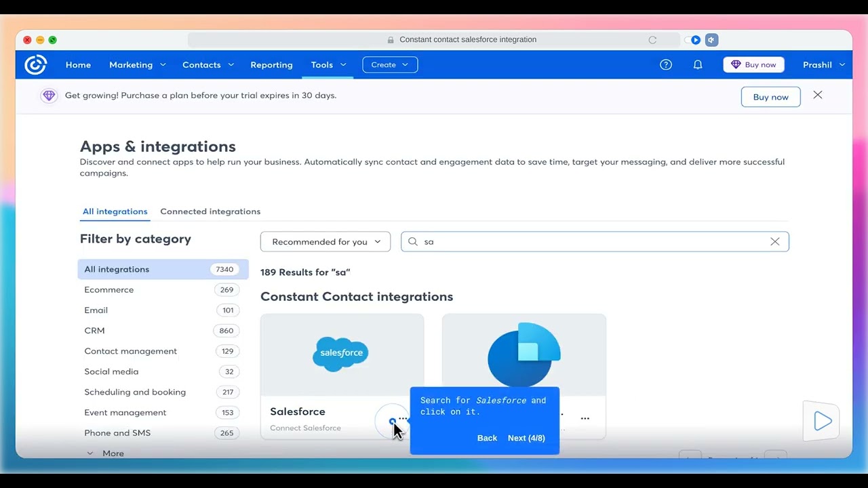Click the Salesforce cloud logo
This screenshot has width=868, height=488.
(x=340, y=354)
